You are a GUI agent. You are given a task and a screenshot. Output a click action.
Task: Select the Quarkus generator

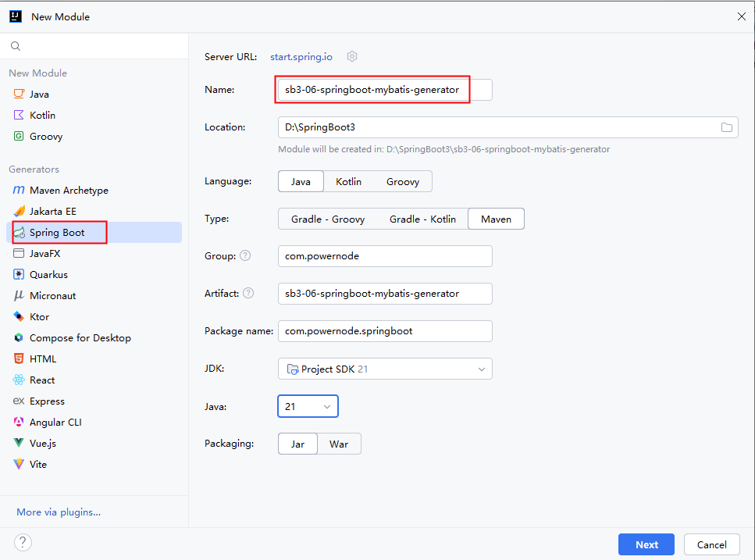[x=48, y=275]
